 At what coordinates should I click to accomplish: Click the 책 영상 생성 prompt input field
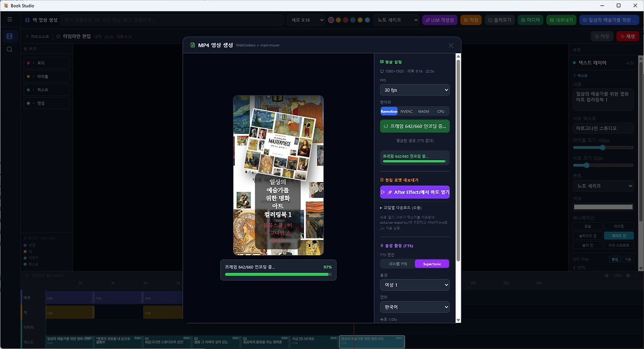173,20
